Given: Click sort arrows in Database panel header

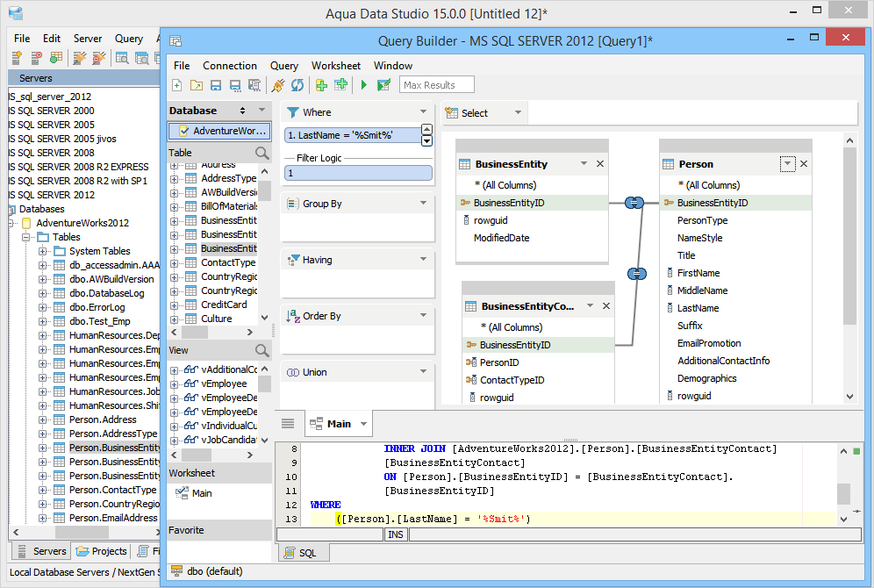Looking at the screenshot, I should pyautogui.click(x=242, y=111).
